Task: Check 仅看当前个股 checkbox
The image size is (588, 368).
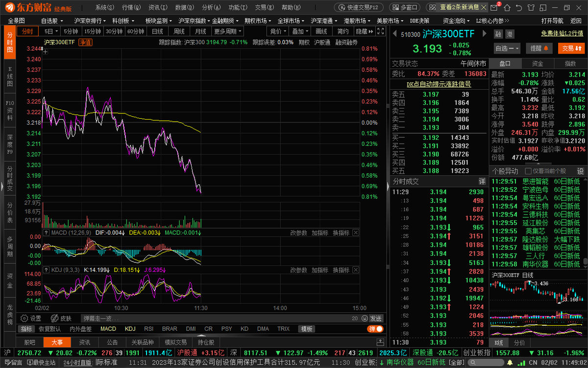Action: (x=528, y=171)
